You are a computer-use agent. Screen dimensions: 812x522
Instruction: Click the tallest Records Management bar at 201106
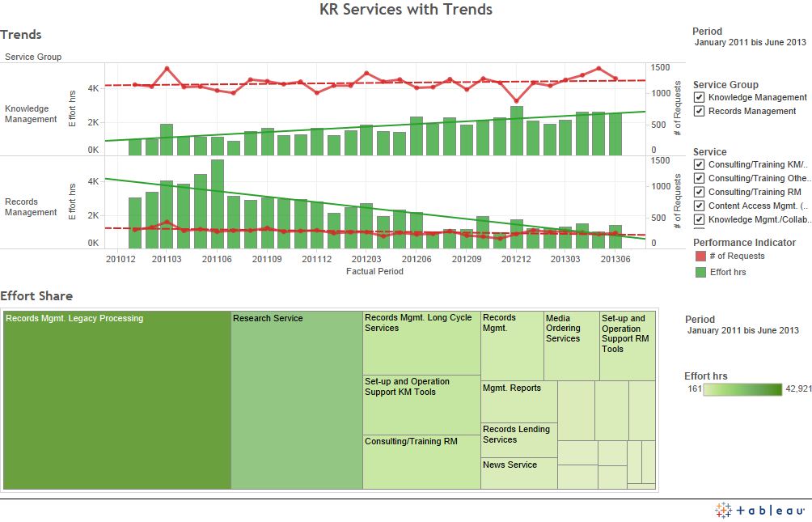[218, 204]
